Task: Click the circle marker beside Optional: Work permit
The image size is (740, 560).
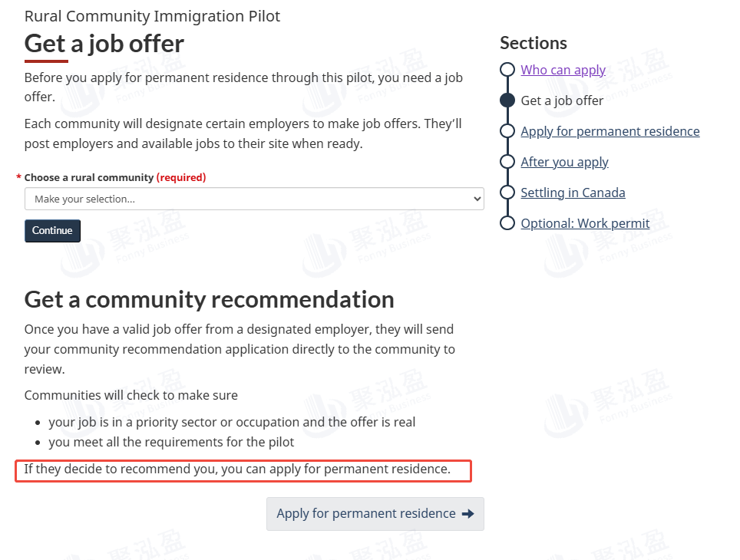Action: (507, 223)
